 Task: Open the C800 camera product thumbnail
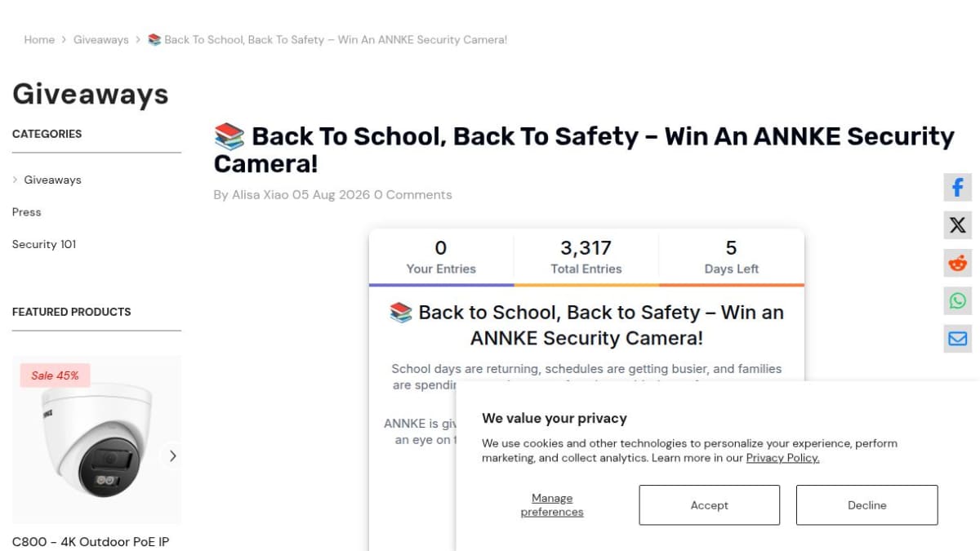pos(97,439)
